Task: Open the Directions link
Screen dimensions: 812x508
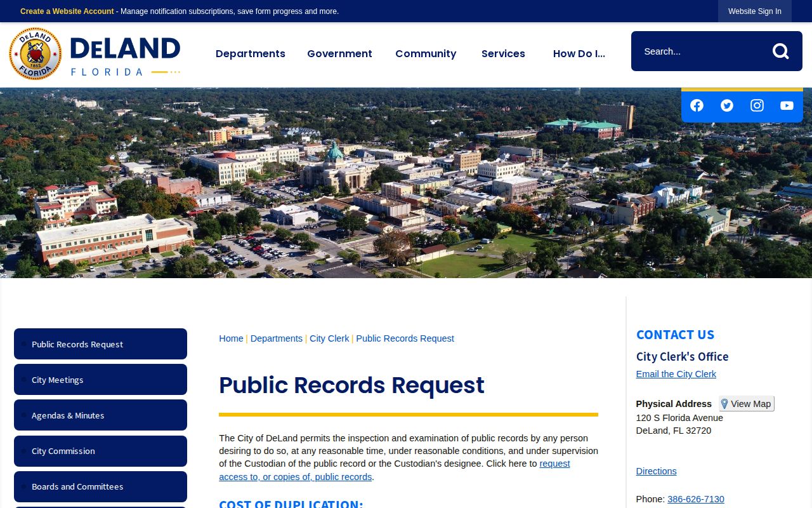Action: [x=657, y=471]
